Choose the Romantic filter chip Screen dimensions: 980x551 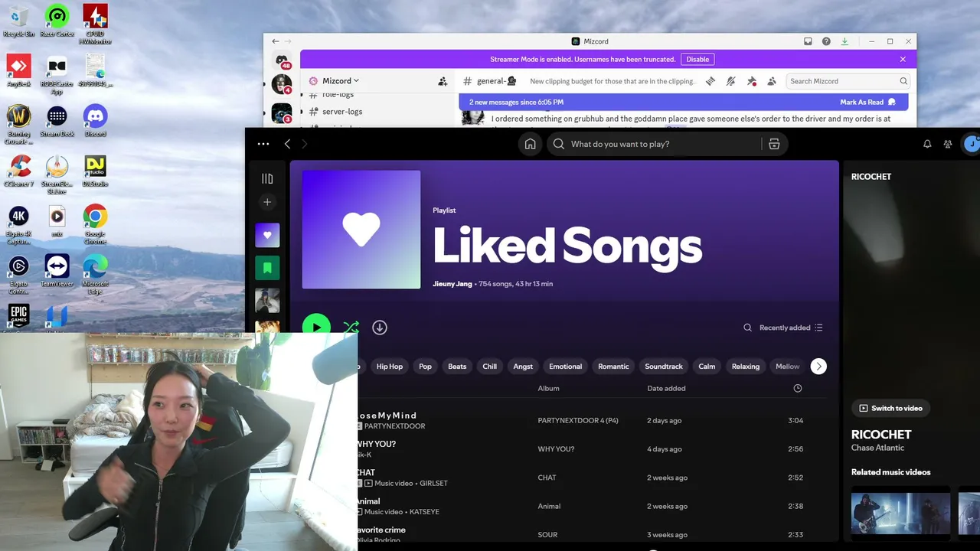point(613,367)
